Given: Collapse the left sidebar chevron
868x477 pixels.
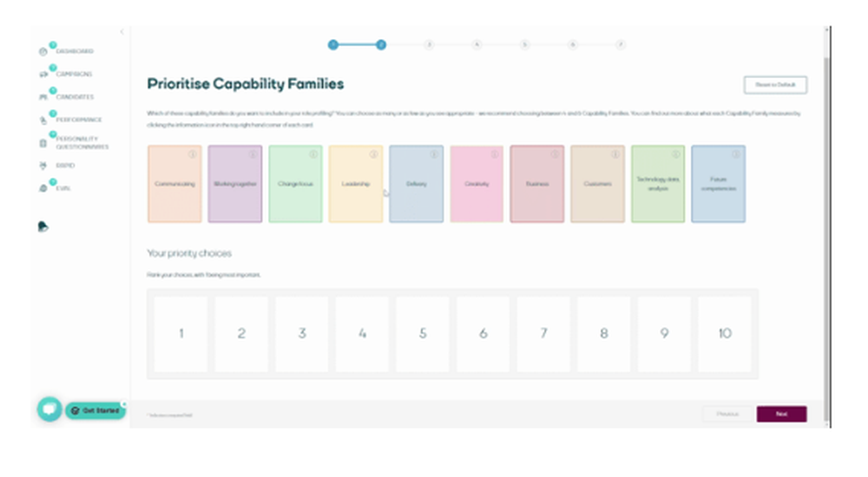Looking at the screenshot, I should tap(122, 32).
